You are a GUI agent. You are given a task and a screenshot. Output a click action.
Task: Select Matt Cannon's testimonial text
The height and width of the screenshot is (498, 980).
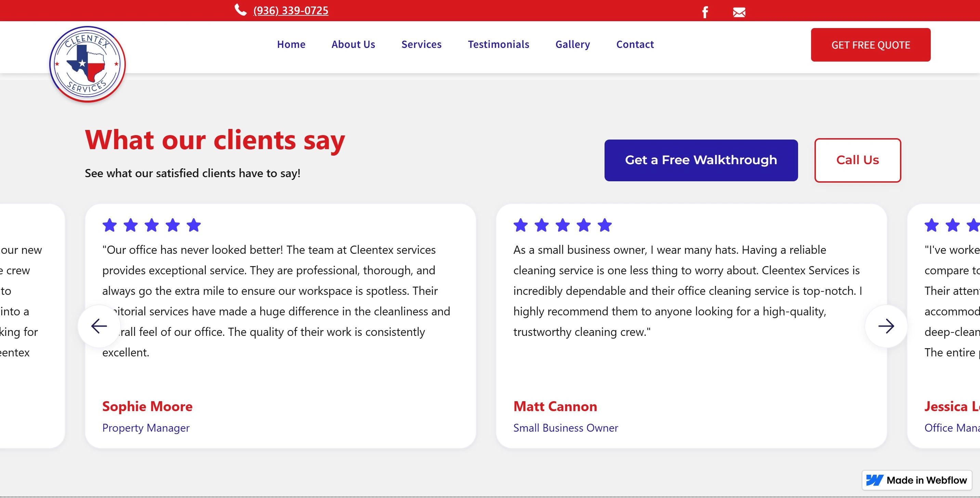[688, 291]
